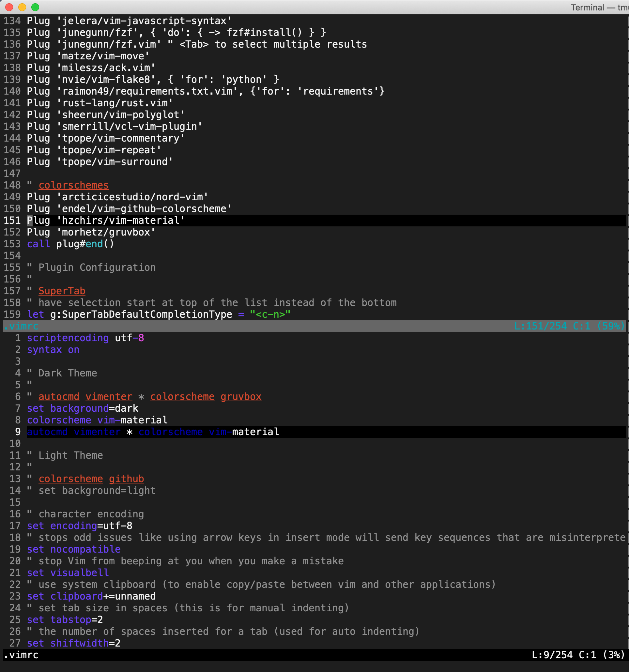Select the highlighted Plug 'hzchirs/vim-material' line

(105, 220)
